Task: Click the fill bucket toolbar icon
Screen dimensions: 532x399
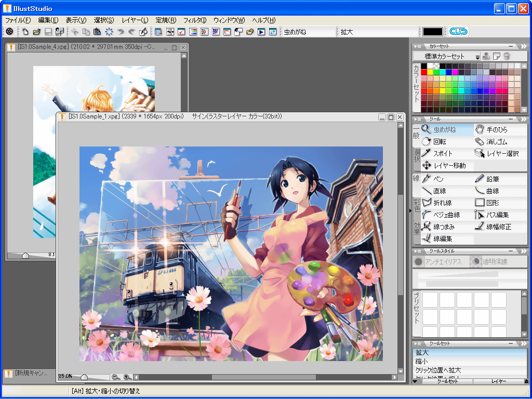Action: click(x=143, y=32)
